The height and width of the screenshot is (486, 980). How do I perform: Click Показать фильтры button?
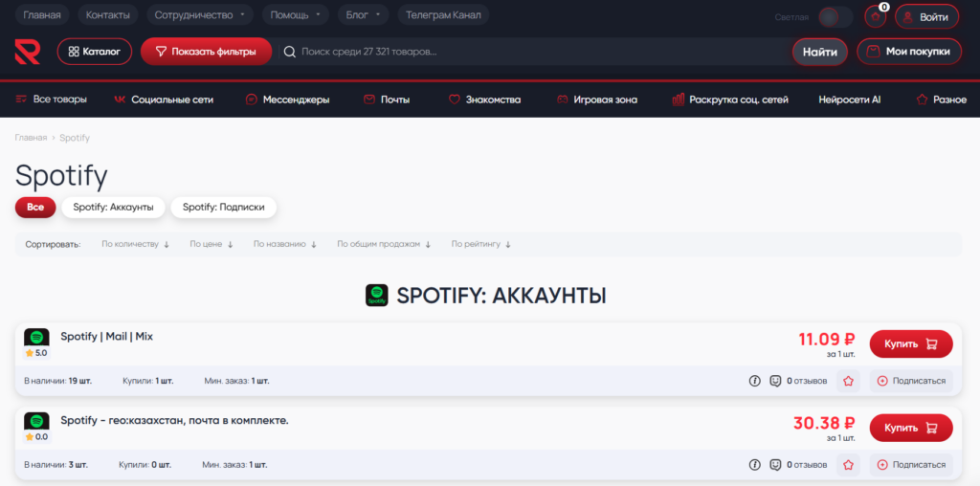pyautogui.click(x=207, y=52)
